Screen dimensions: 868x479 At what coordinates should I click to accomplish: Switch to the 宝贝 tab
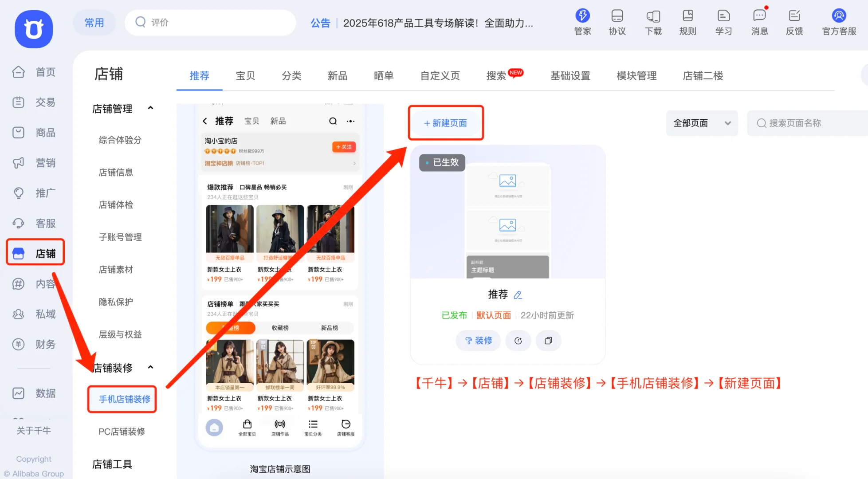[x=245, y=76]
